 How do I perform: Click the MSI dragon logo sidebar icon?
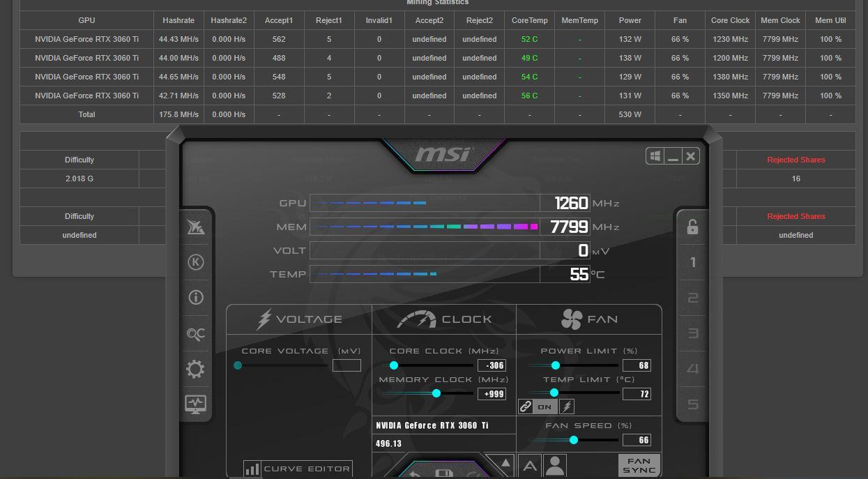pos(196,227)
